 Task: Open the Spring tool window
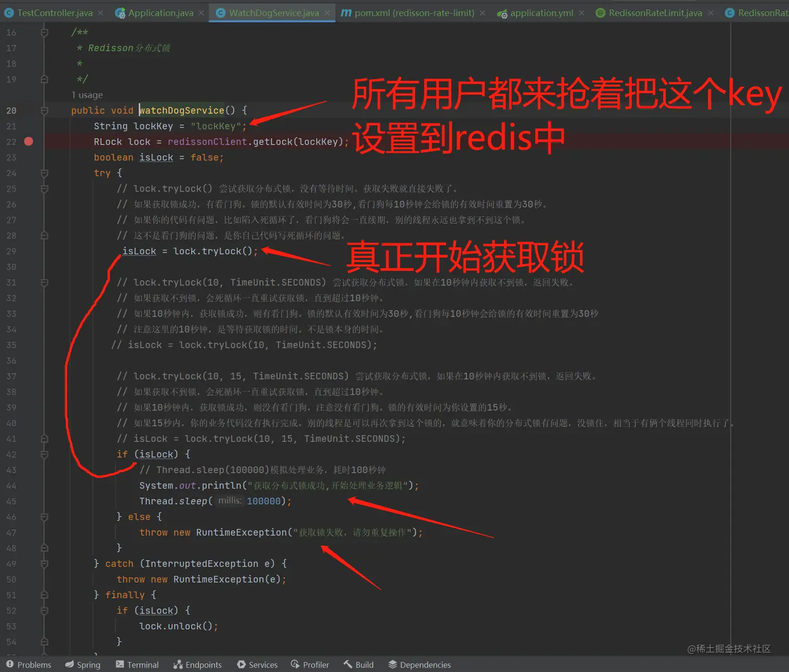(x=82, y=665)
